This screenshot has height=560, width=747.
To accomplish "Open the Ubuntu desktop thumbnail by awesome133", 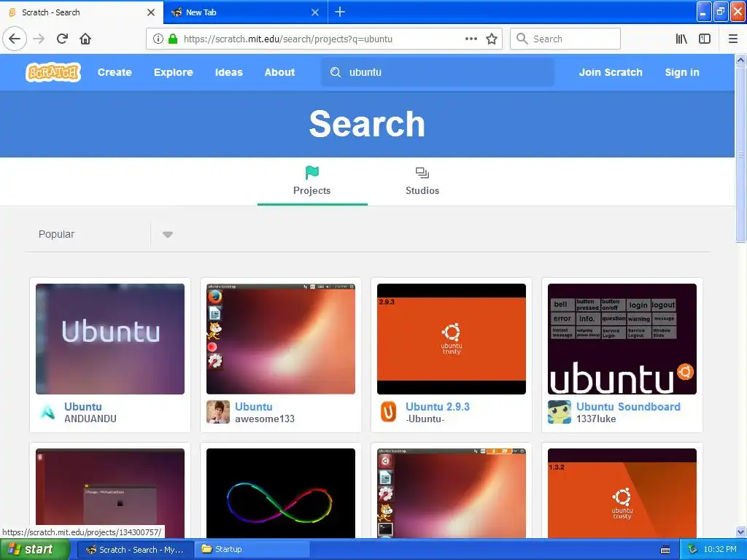I will coord(281,339).
